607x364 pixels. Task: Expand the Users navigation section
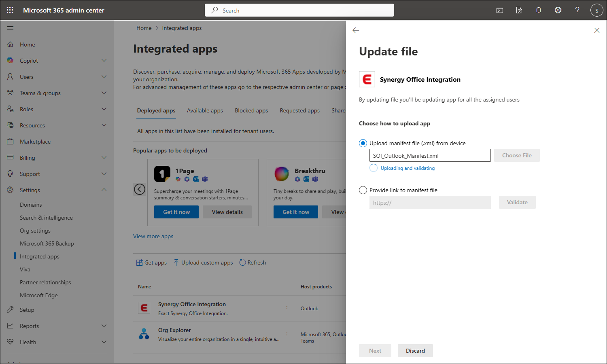pos(104,77)
